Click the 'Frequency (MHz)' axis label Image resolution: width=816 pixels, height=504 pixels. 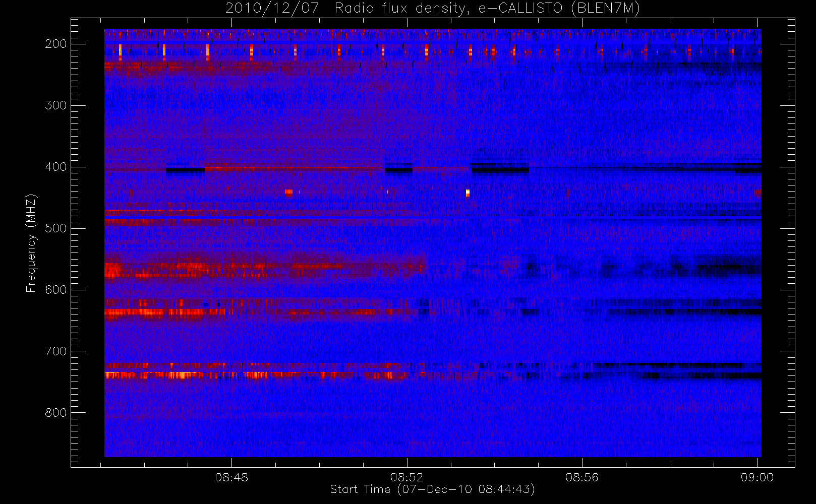(31, 243)
